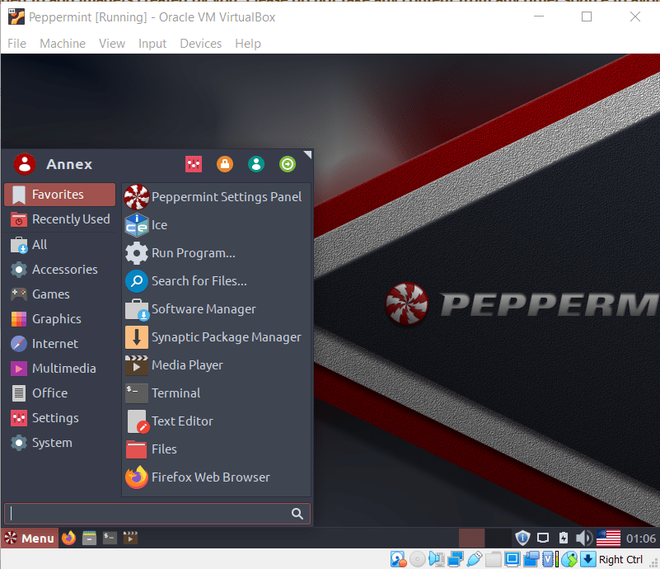This screenshot has width=660, height=569.
Task: Click the battery power tray icon
Action: (564, 538)
